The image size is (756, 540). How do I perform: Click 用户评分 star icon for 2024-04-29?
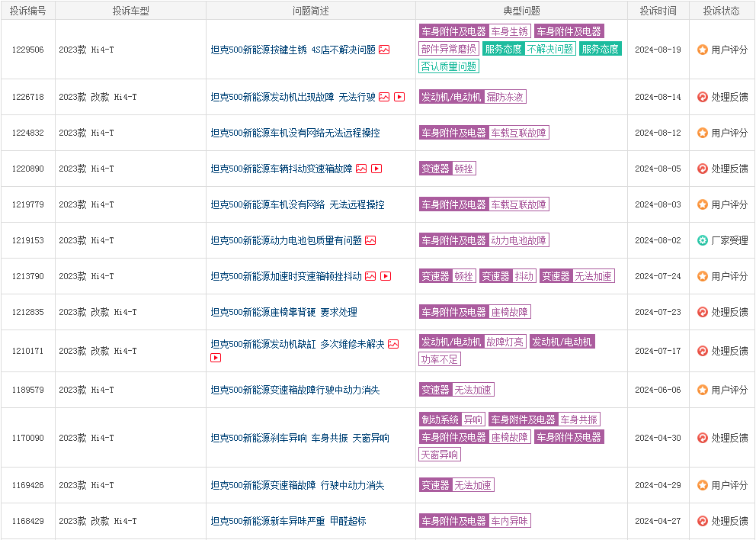703,485
